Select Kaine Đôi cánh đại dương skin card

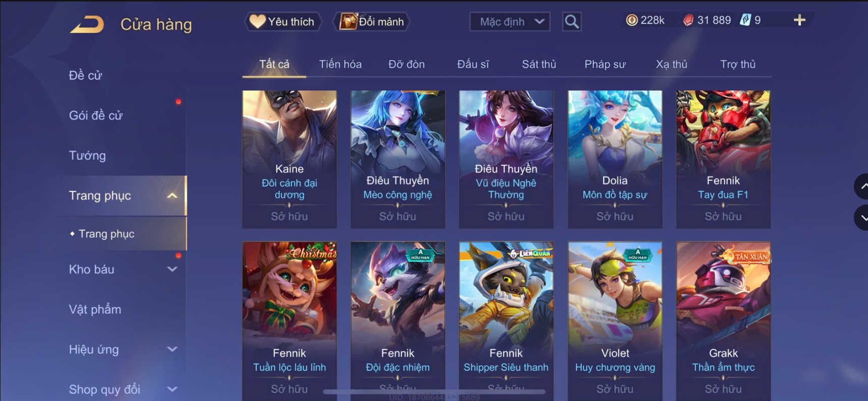point(290,159)
